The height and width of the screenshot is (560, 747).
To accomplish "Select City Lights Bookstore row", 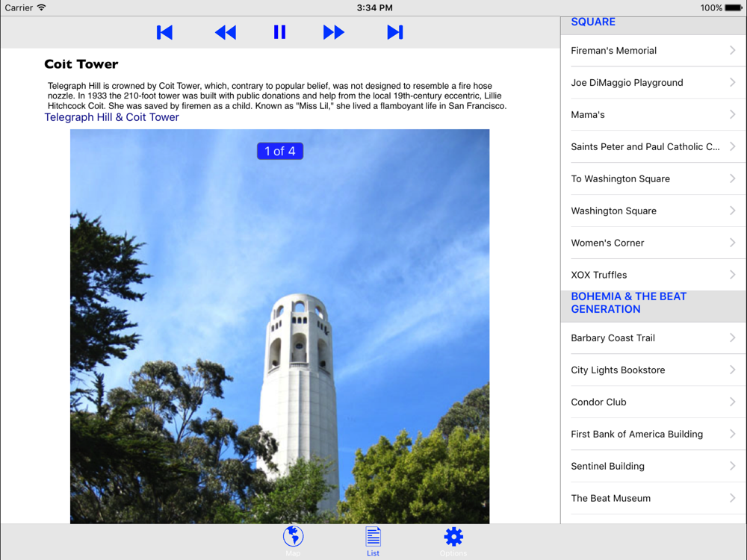I will click(x=654, y=370).
